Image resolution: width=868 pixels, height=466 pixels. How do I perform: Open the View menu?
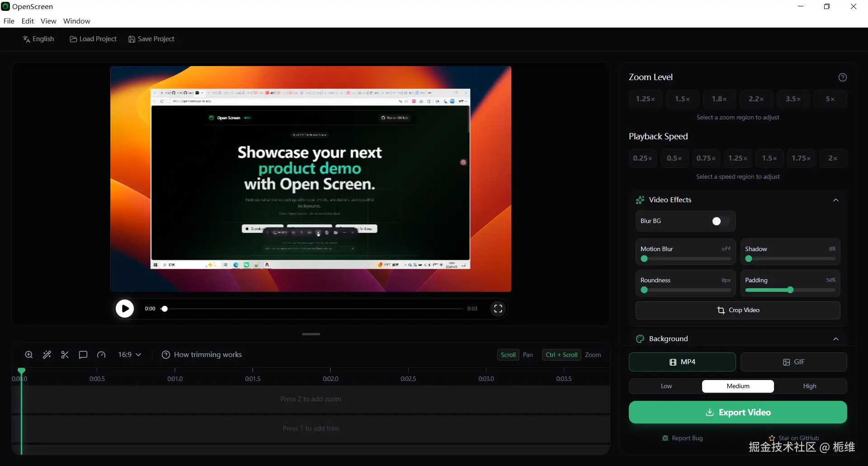48,21
